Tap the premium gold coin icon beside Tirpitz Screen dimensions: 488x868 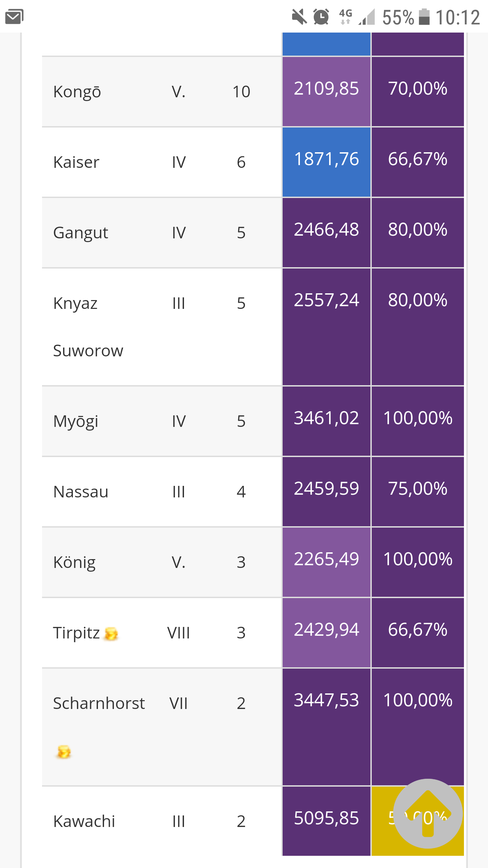(x=111, y=634)
